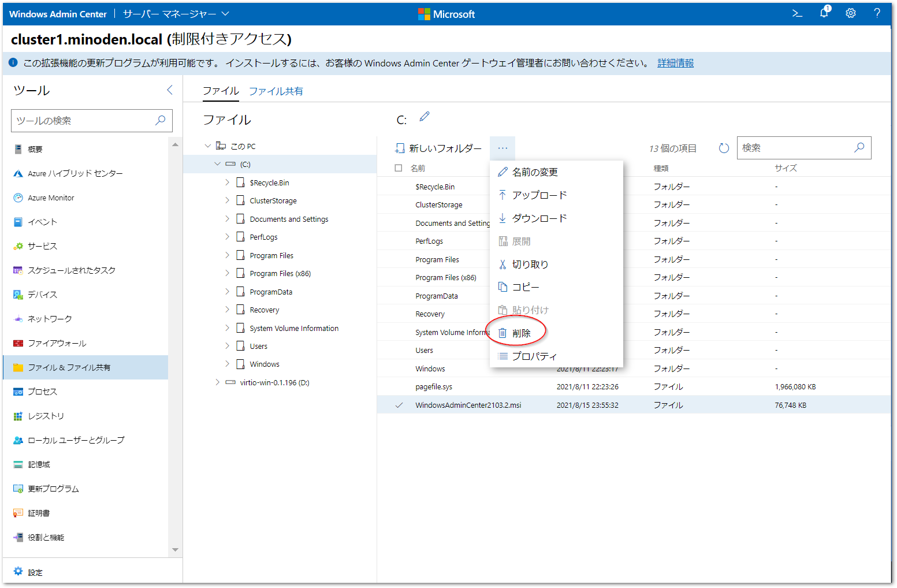897x588 pixels.
Task: Open the サーバー マネージャー dropdown in the header
Action: (174, 13)
